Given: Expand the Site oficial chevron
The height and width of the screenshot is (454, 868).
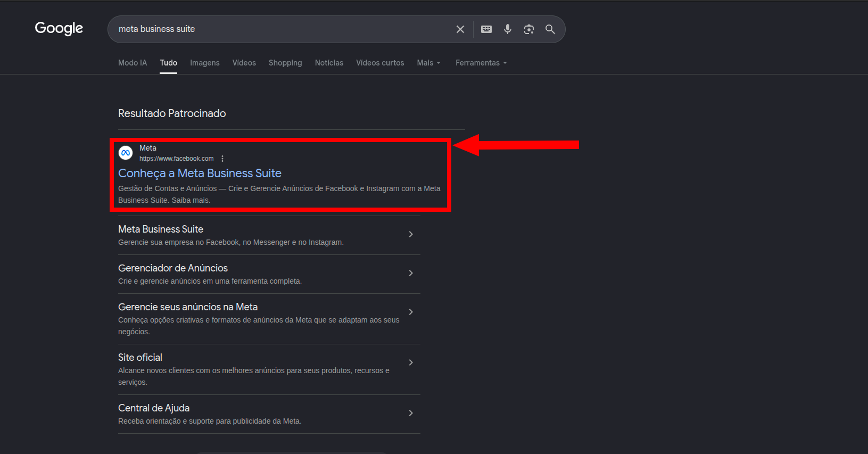Looking at the screenshot, I should pyautogui.click(x=411, y=362).
